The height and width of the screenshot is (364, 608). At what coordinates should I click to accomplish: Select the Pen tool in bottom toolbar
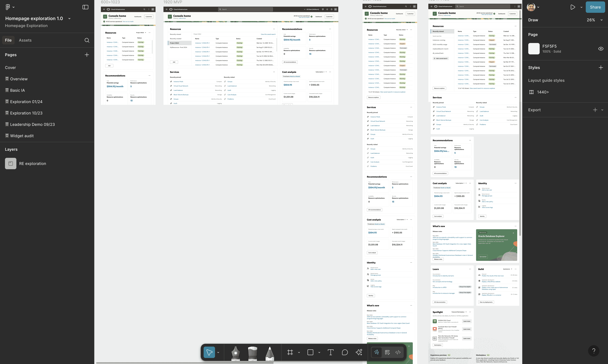[x=235, y=353]
